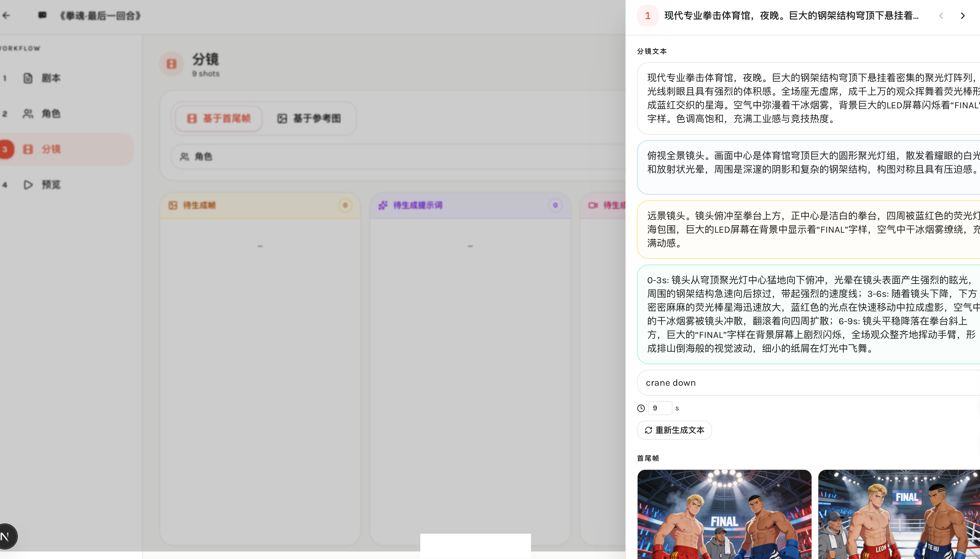
Task: Go to next shot with right chevron
Action: pos(962,16)
